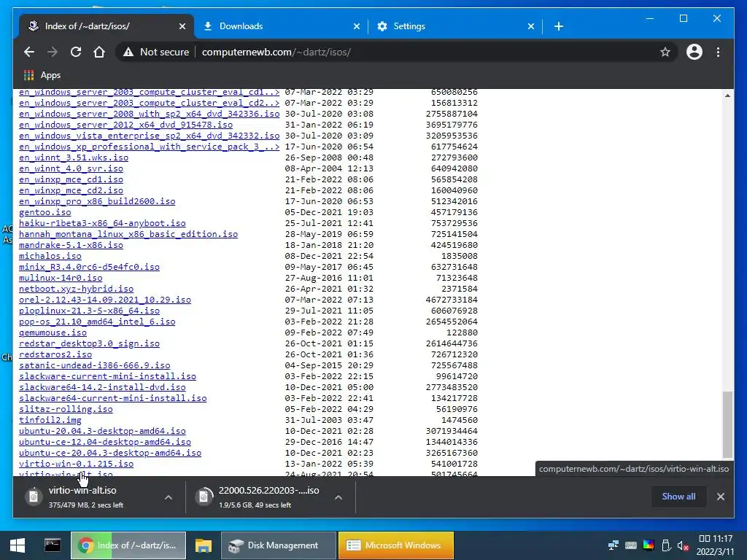This screenshot has height=560, width=747.
Task: Open haiku-r1beta3-x86_64-anyboot.iso link
Action: (102, 223)
